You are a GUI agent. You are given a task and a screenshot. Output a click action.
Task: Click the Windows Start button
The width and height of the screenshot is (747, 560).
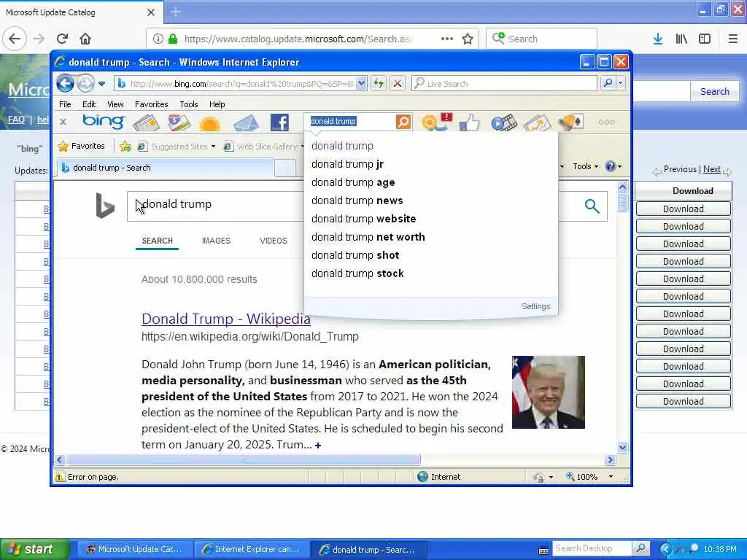point(35,549)
